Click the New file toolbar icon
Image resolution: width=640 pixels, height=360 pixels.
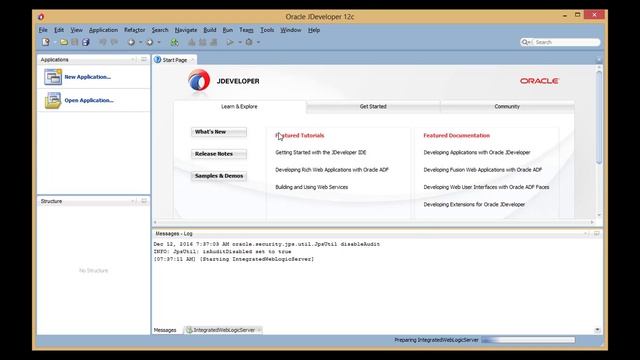[46, 42]
